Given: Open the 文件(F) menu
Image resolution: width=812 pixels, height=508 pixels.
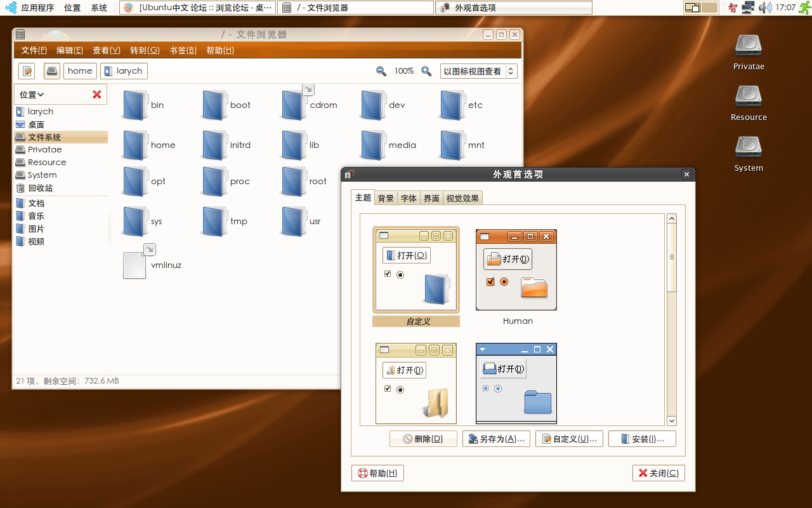Looking at the screenshot, I should [x=34, y=51].
